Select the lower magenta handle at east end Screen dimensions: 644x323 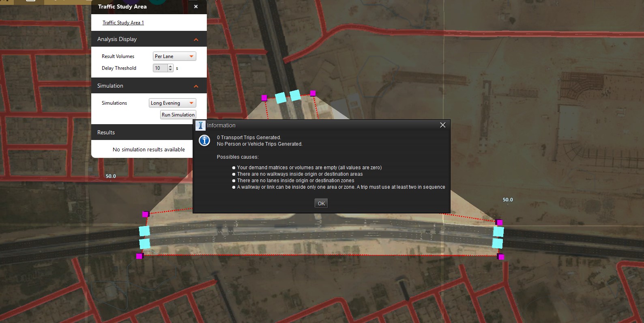(501, 256)
